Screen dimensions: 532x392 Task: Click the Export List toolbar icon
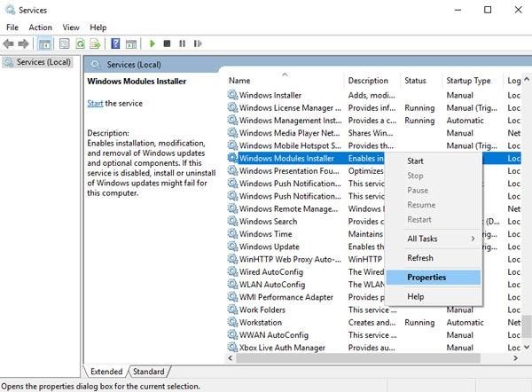pyautogui.click(x=95, y=43)
